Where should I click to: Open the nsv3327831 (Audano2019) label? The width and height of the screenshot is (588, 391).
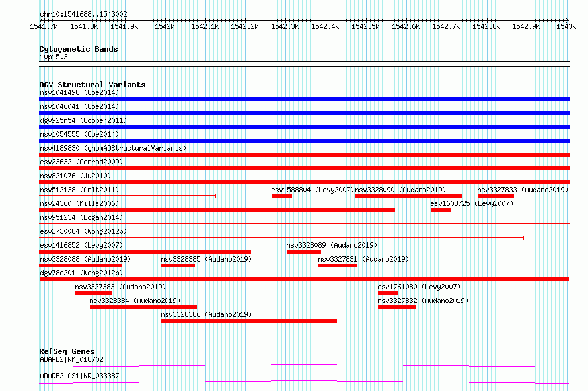pyautogui.click(x=363, y=259)
